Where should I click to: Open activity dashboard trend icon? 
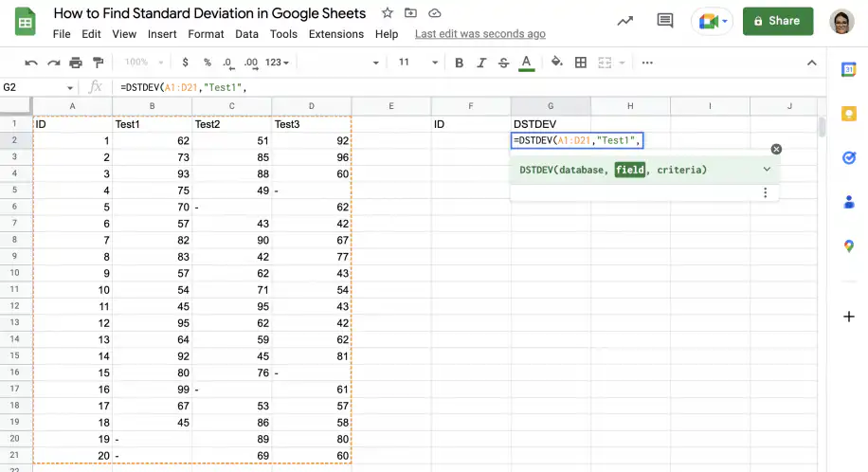coord(625,21)
